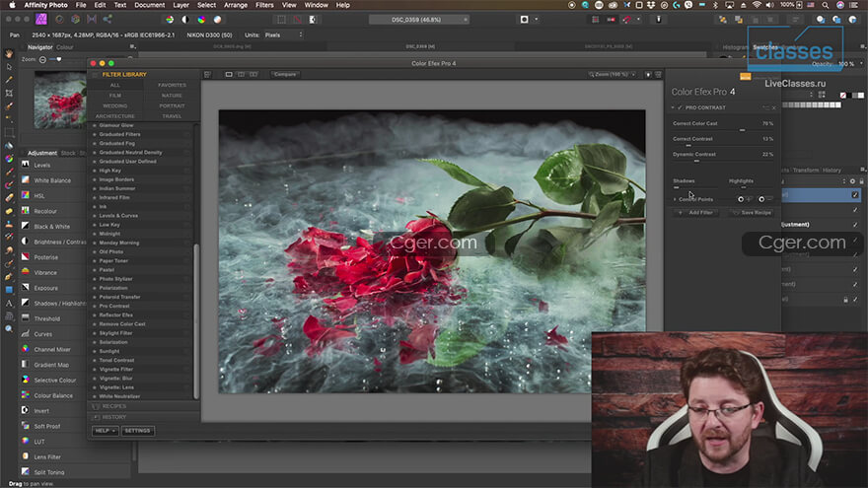868x488 pixels.
Task: Open the Transform tab
Action: pos(806,170)
